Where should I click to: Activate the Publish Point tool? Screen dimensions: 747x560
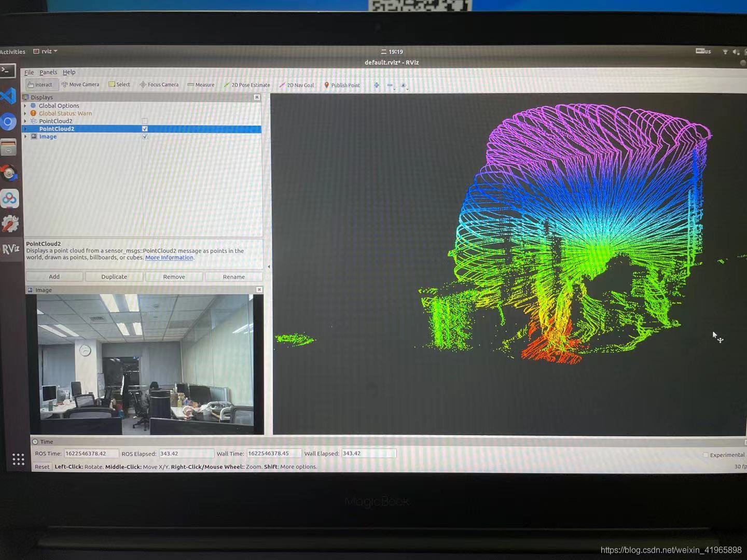click(x=342, y=85)
